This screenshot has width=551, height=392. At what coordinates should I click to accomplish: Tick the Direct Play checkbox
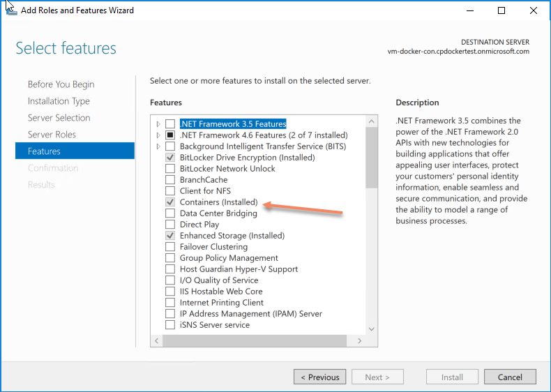(170, 225)
